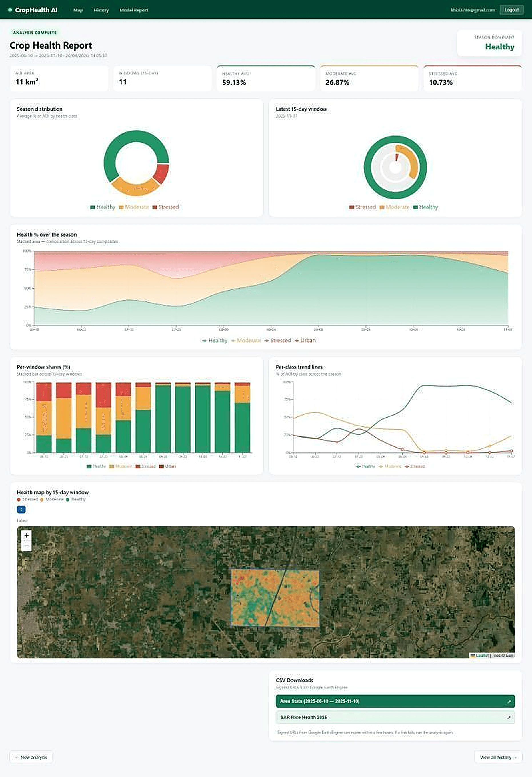
Task: Click View all history button
Action: click(x=498, y=757)
